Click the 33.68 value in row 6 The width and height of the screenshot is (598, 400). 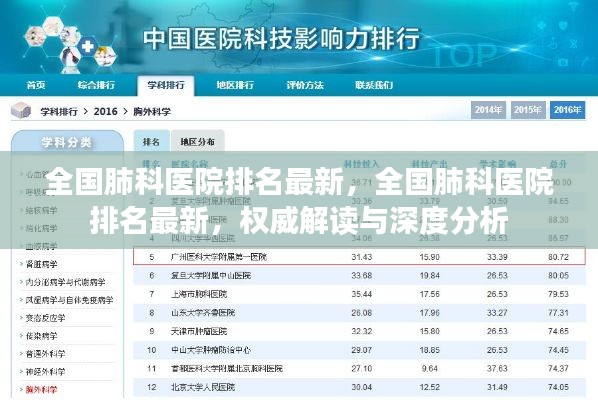[x=362, y=275]
